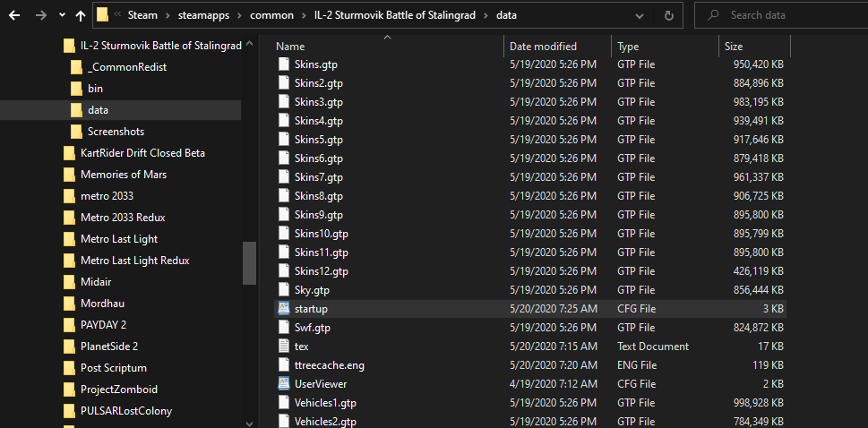Click PULSARLostColony folder icon

coord(69,411)
